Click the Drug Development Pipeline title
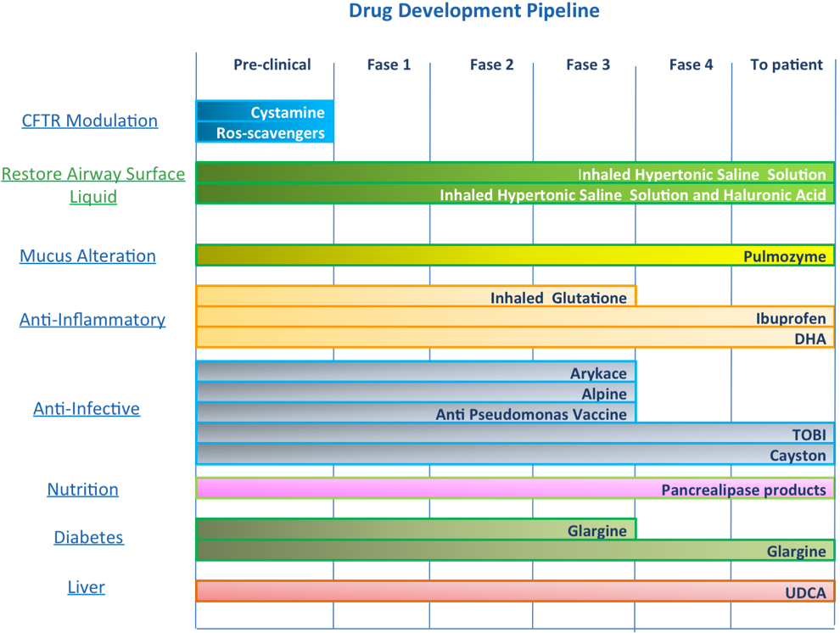Image resolution: width=840 pixels, height=633 pixels. point(474,11)
